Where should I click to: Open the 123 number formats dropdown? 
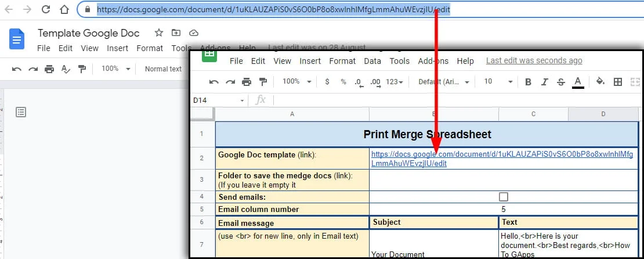[x=395, y=82]
